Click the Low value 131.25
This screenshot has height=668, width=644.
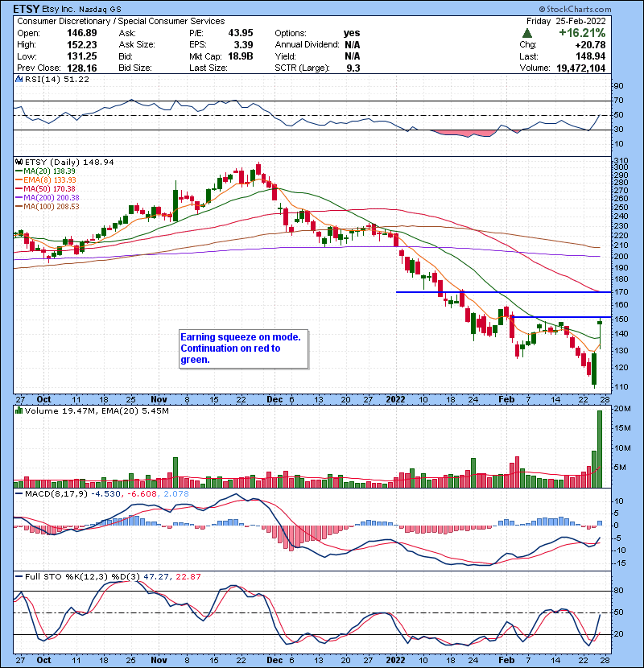[x=82, y=56]
